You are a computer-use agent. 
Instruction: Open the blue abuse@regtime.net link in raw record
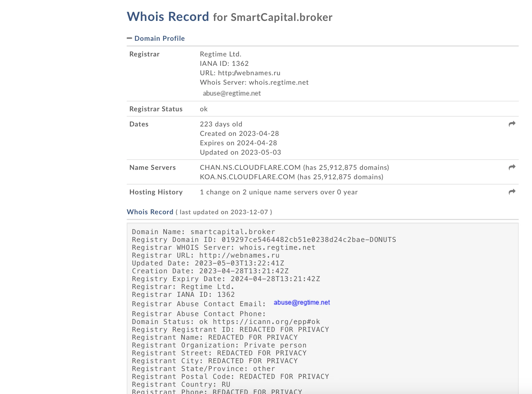(302, 303)
